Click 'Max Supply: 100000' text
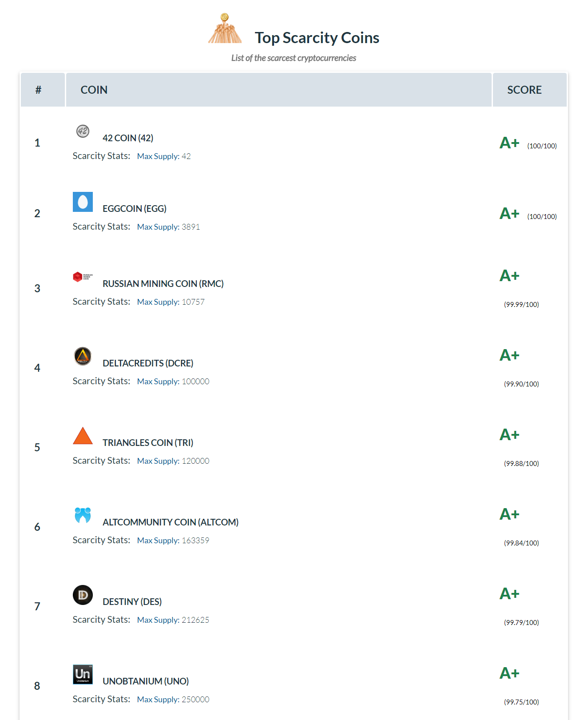 tap(173, 382)
